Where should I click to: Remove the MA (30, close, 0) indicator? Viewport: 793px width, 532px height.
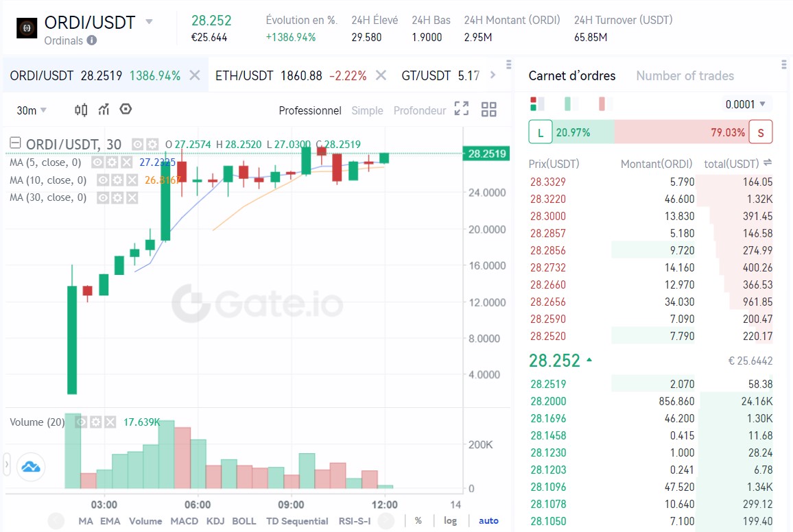click(x=131, y=197)
